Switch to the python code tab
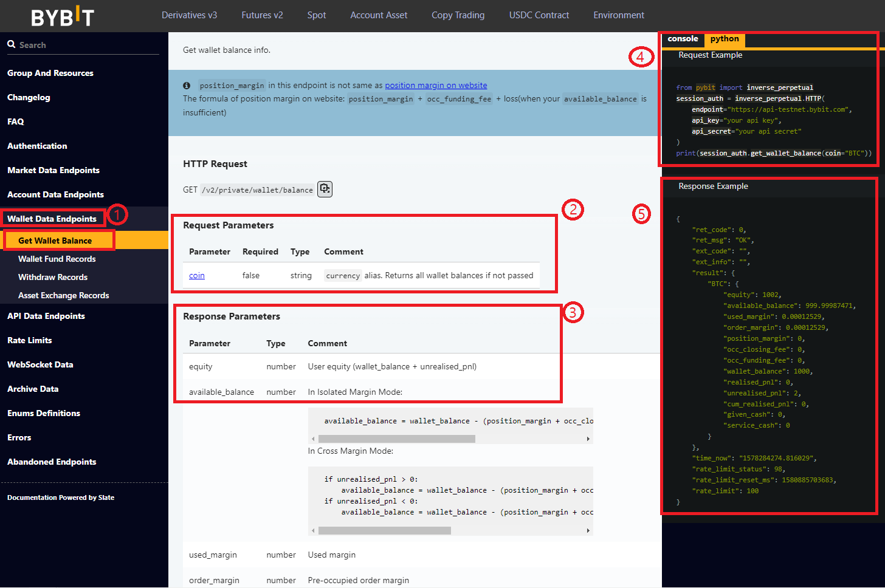The height and width of the screenshot is (588, 885). pyautogui.click(x=725, y=39)
